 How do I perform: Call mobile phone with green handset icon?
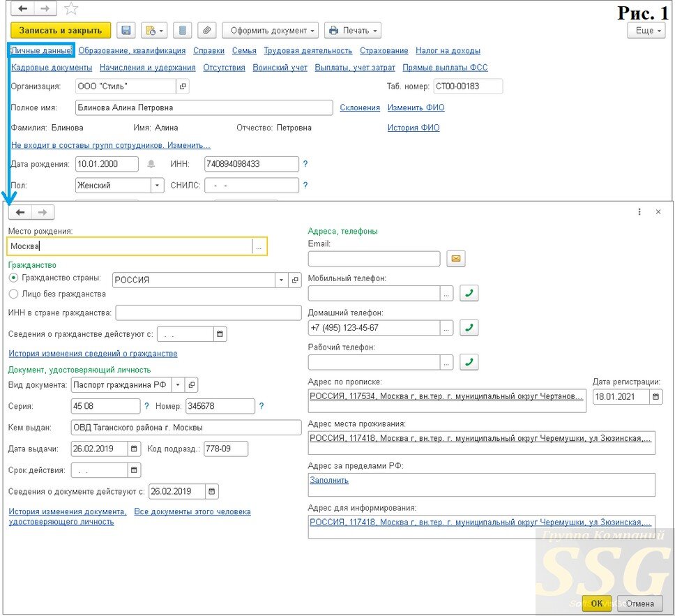click(x=469, y=293)
